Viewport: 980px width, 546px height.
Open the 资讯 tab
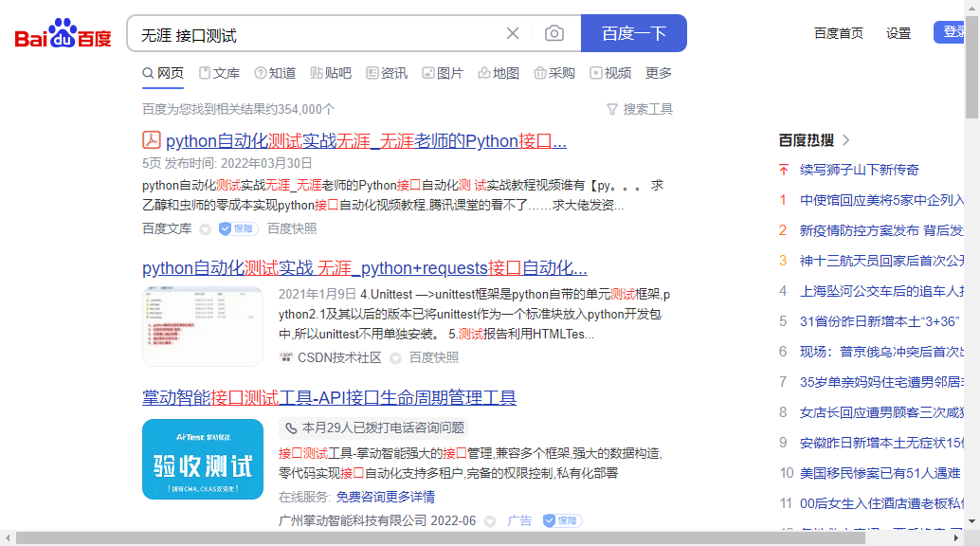[387, 73]
